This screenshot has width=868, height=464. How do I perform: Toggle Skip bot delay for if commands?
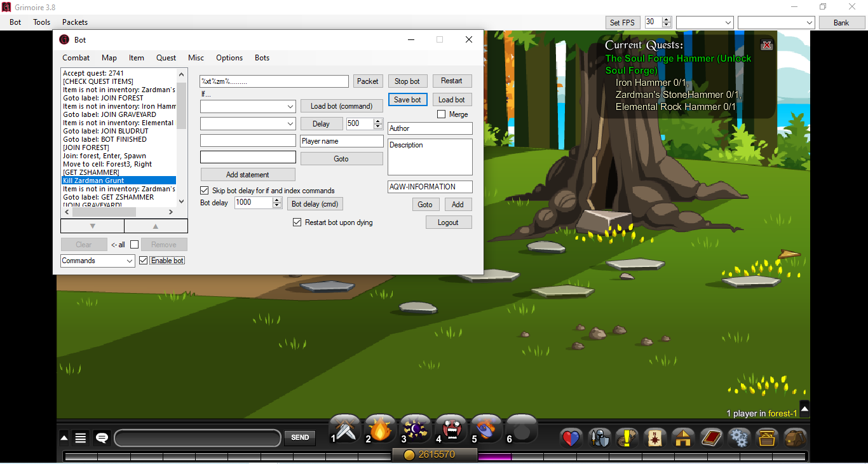[x=205, y=191]
